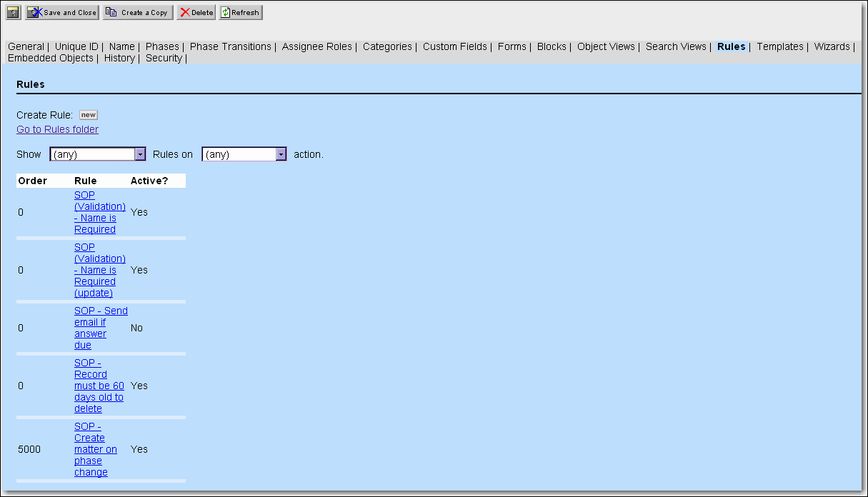Click the Rule column header
The height and width of the screenshot is (497, 868).
[x=86, y=181]
